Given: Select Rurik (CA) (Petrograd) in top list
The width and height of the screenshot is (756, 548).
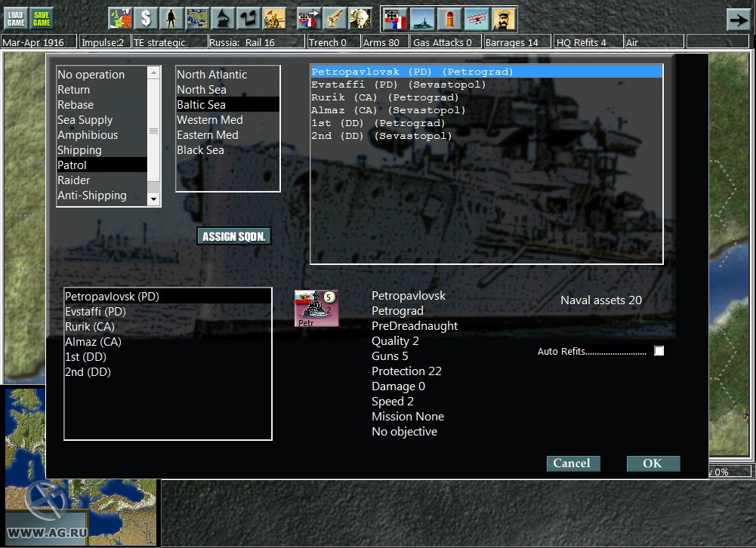Looking at the screenshot, I should 486,97.
